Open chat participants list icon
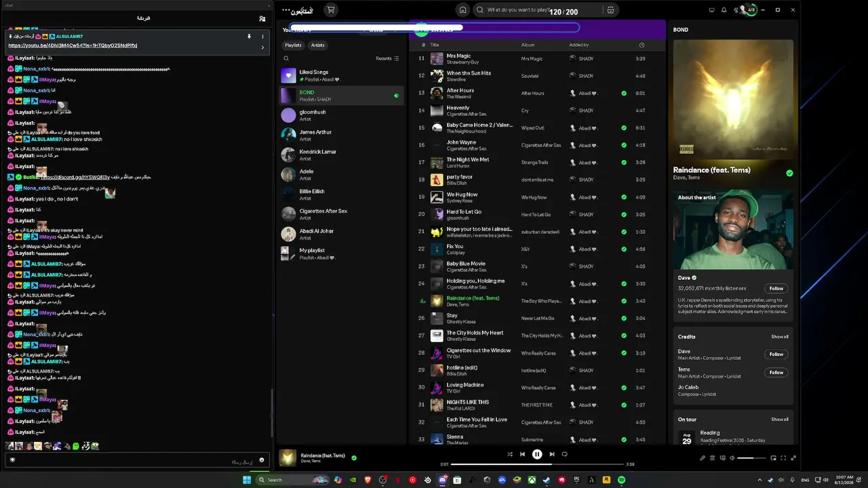The image size is (868, 488). (x=262, y=18)
